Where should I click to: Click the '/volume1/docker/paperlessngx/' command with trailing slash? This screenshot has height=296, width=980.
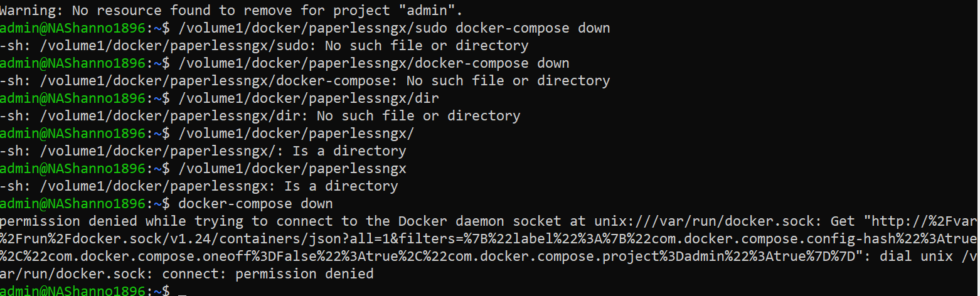point(296,134)
